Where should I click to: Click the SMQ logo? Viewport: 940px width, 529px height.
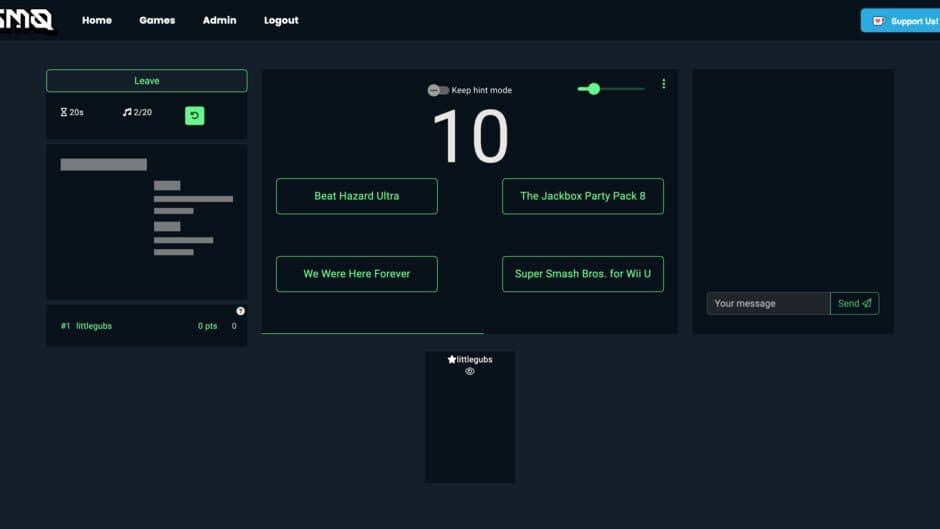(26, 19)
